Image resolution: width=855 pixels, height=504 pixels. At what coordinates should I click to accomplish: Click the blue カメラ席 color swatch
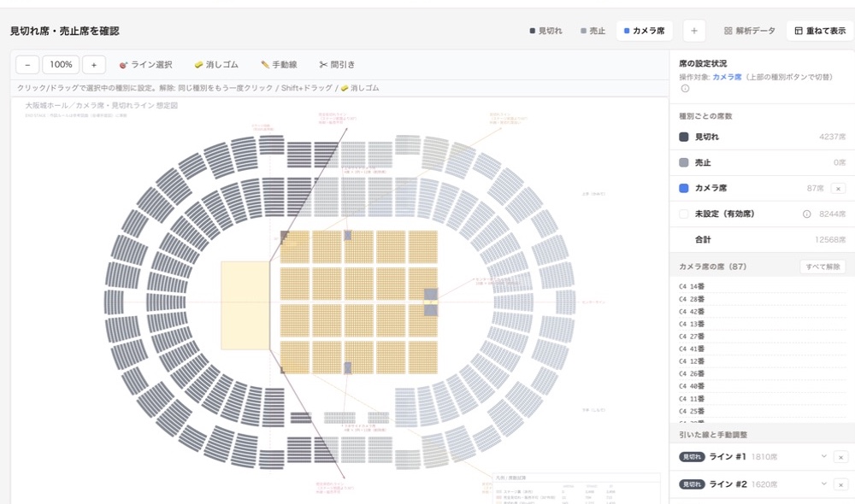(684, 188)
